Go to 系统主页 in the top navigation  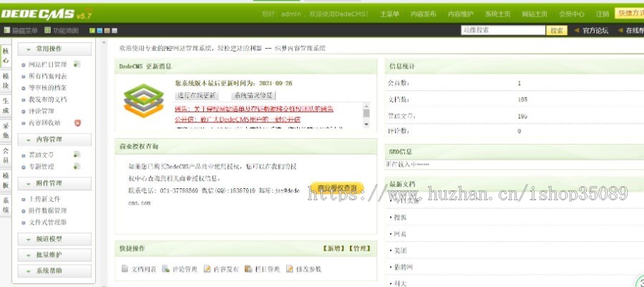point(497,14)
